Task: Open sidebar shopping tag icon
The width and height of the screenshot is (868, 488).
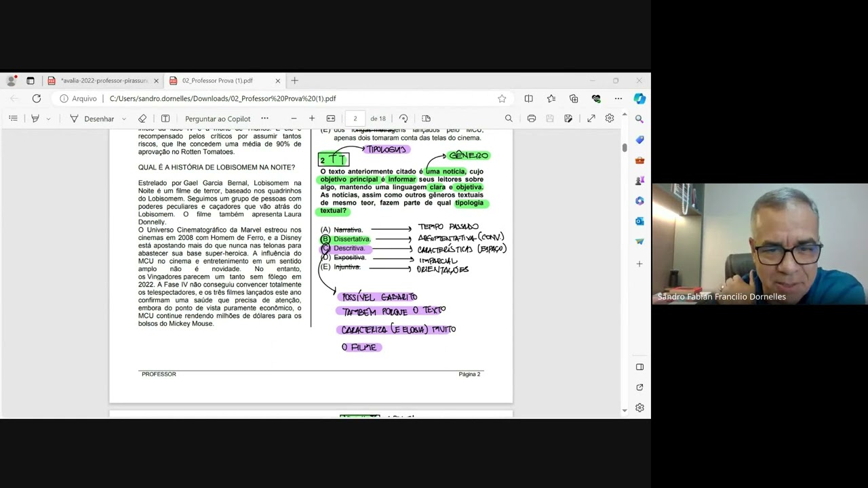Action: click(x=639, y=140)
